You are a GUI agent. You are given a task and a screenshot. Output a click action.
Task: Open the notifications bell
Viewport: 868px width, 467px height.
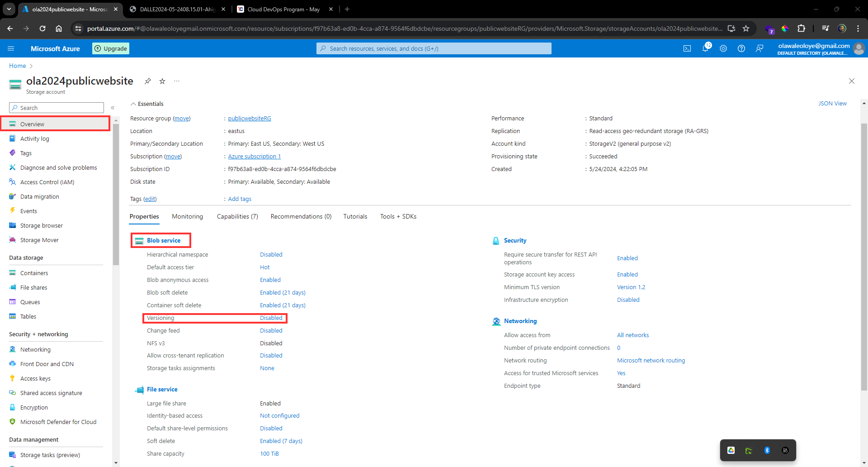pyautogui.click(x=706, y=48)
